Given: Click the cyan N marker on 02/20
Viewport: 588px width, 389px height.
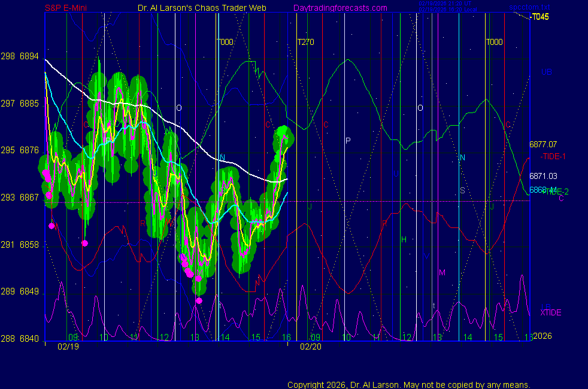Looking at the screenshot, I should pyautogui.click(x=462, y=157).
